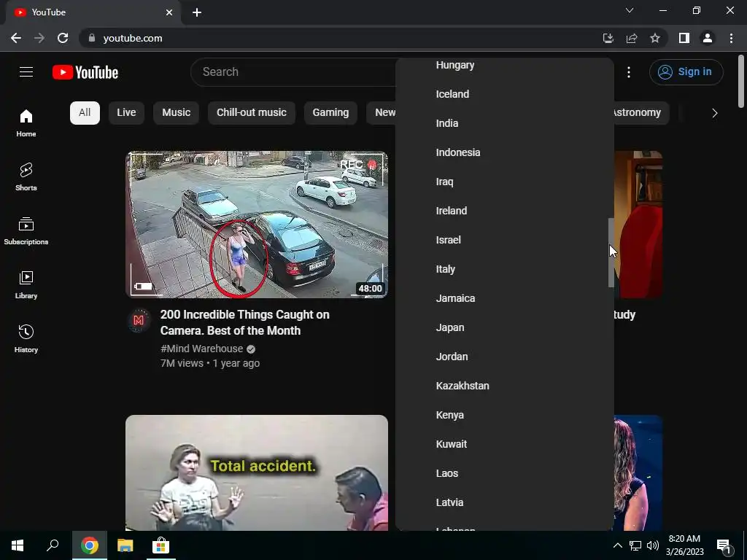Reload the page
The width and height of the screenshot is (747, 560).
coord(63,38)
